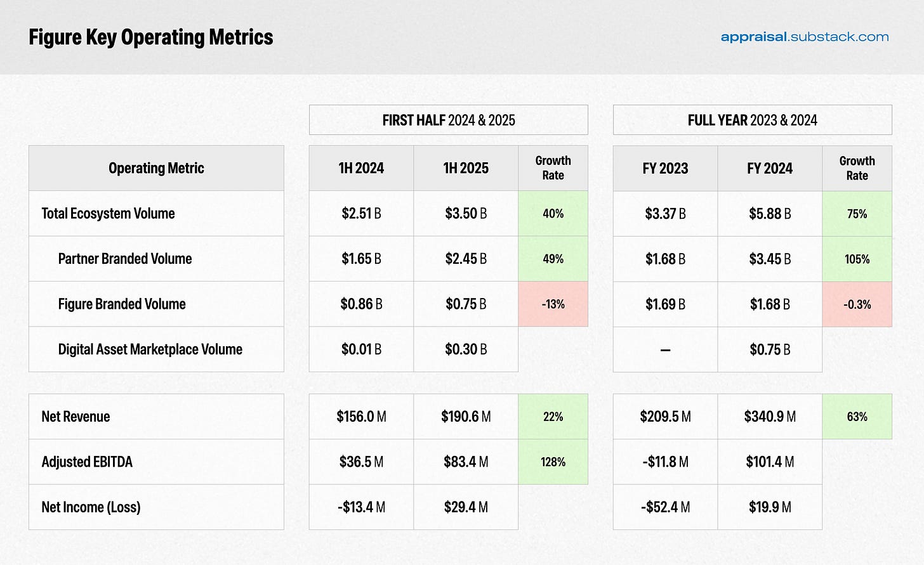Select the FULL YEAR 2023 & 2024 header

coord(753,120)
